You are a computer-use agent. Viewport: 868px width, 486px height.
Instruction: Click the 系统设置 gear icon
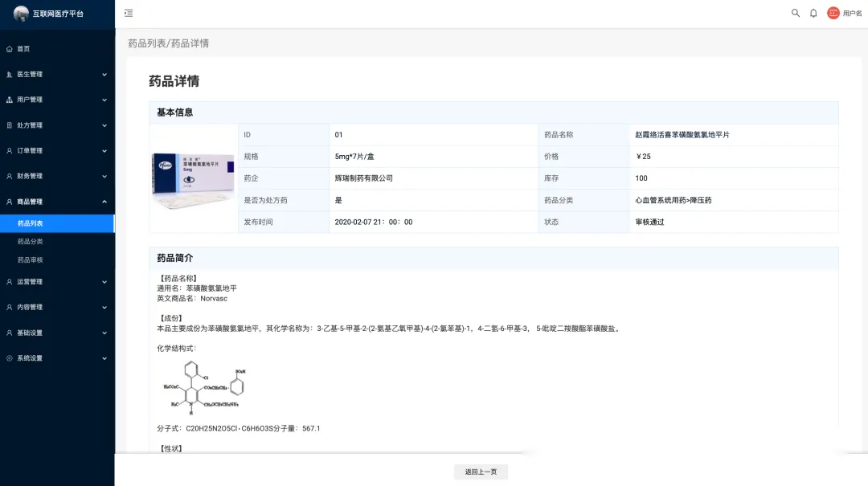10,358
